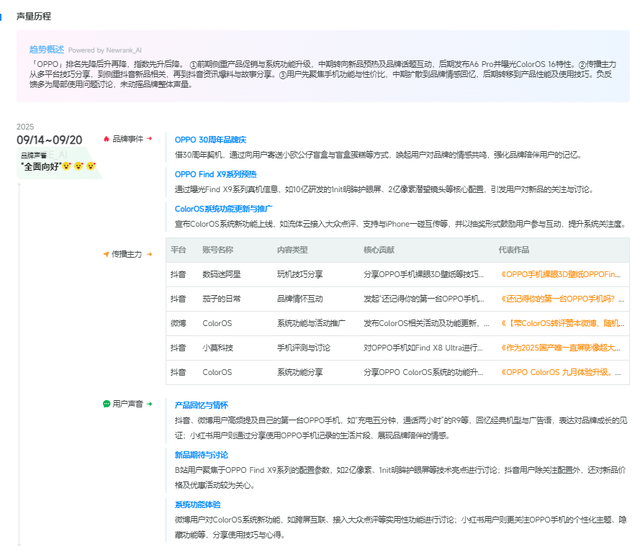Viewport: 640px width, 552px height.
Task: Click the red arrow after 品牌事件
Action: point(149,139)
